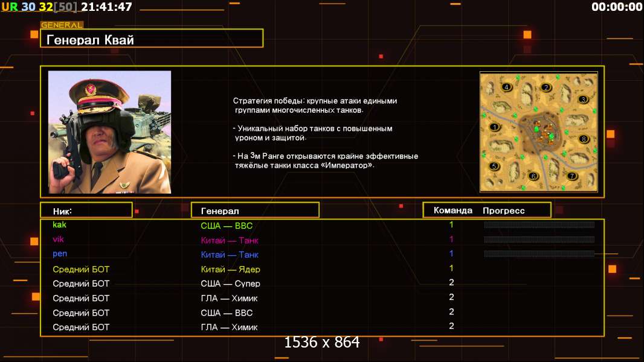The image size is (644, 362).
Task: Click the 'UR' indicator at top left
Action: (x=10, y=7)
